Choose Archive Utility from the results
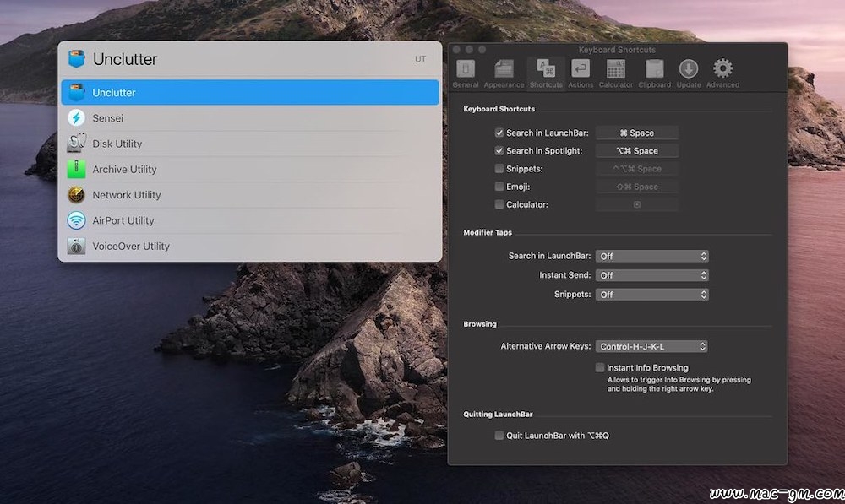Image resolution: width=845 pixels, height=504 pixels. click(250, 169)
